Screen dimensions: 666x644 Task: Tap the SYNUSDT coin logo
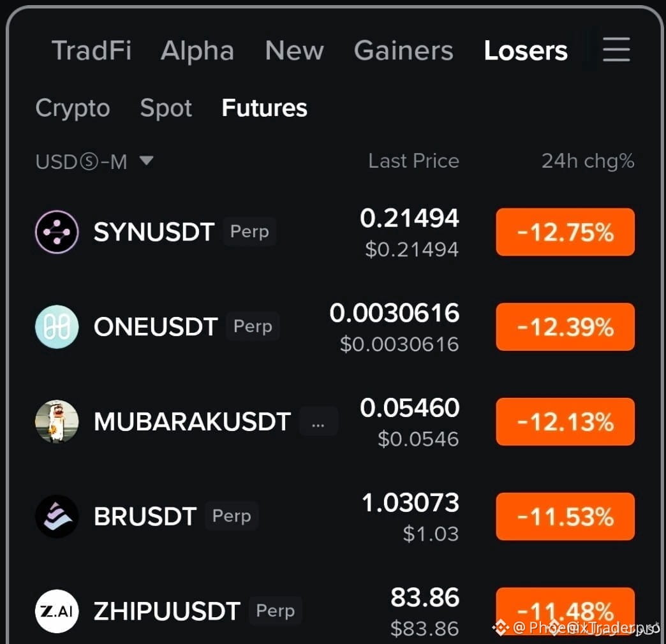tap(57, 232)
